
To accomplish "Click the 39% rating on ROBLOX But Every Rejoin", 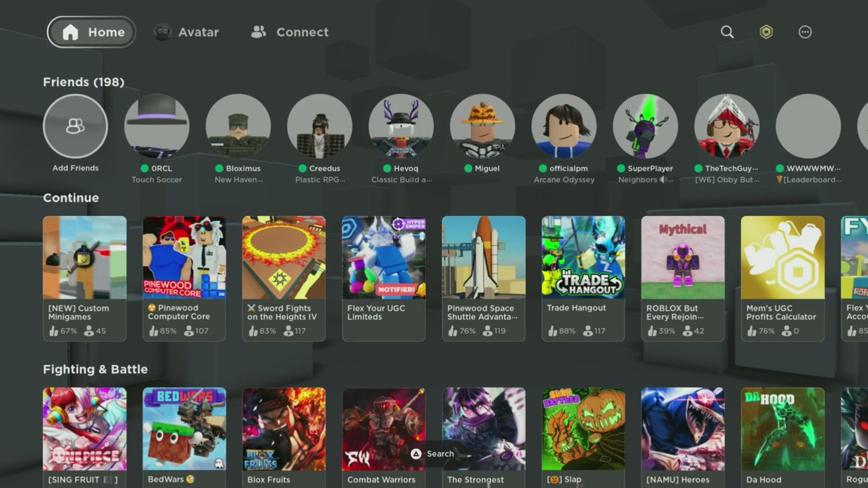I will (662, 331).
